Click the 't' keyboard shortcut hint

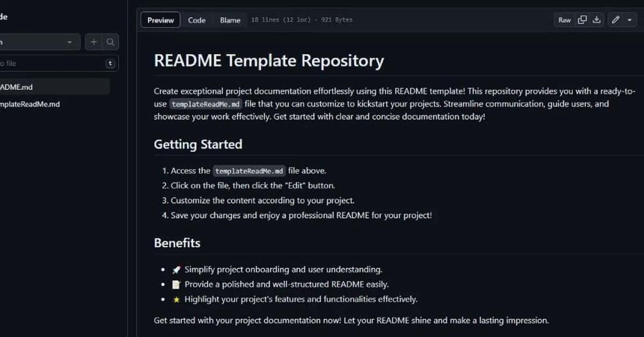111,63
